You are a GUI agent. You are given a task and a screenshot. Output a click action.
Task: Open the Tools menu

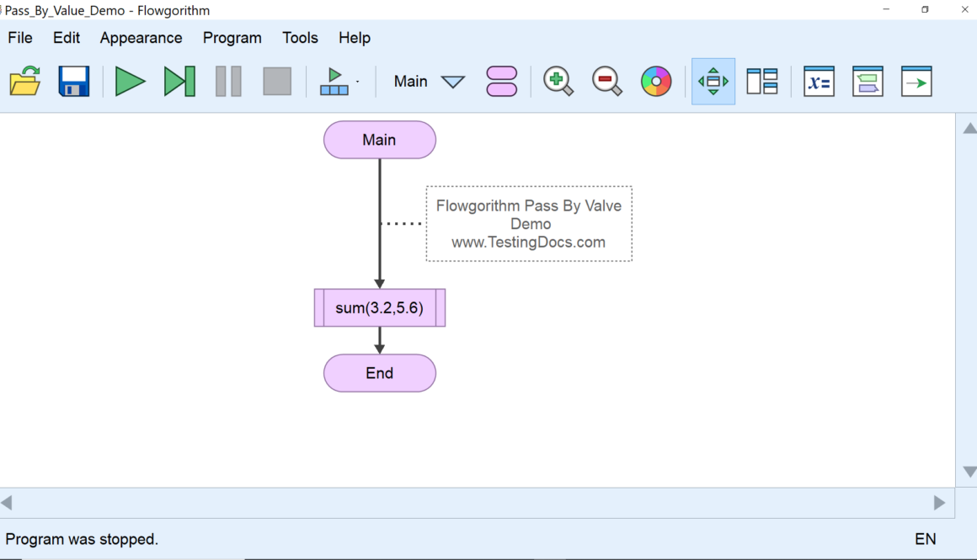click(x=300, y=38)
